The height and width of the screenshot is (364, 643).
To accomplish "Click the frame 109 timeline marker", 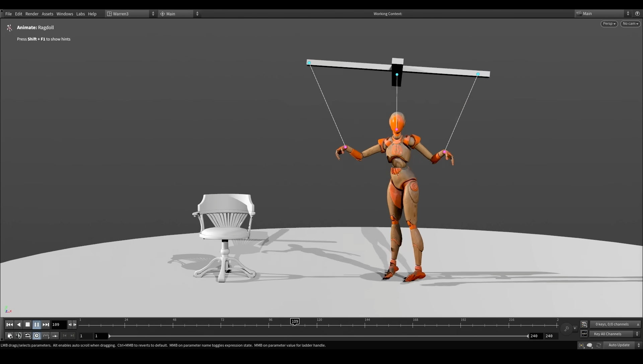I will pos(295,322).
